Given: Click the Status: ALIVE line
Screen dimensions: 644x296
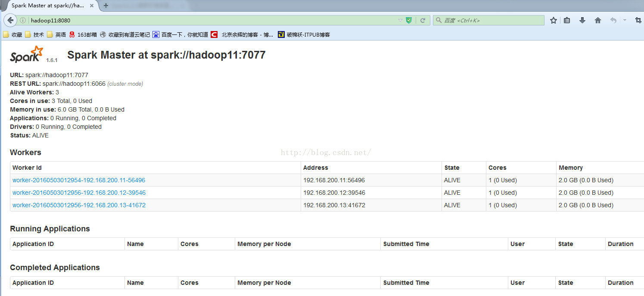Looking at the screenshot, I should 29,135.
